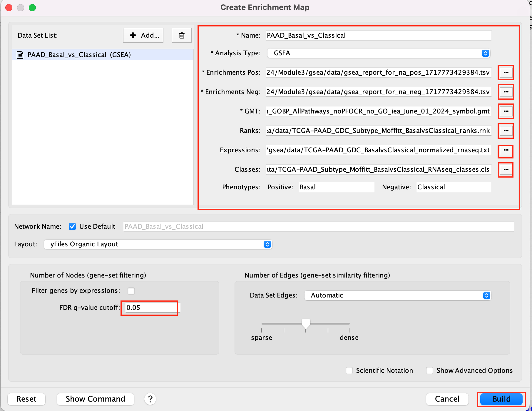Open file browser for GMT field
Image resolution: width=532 pixels, height=411 pixels.
[506, 111]
